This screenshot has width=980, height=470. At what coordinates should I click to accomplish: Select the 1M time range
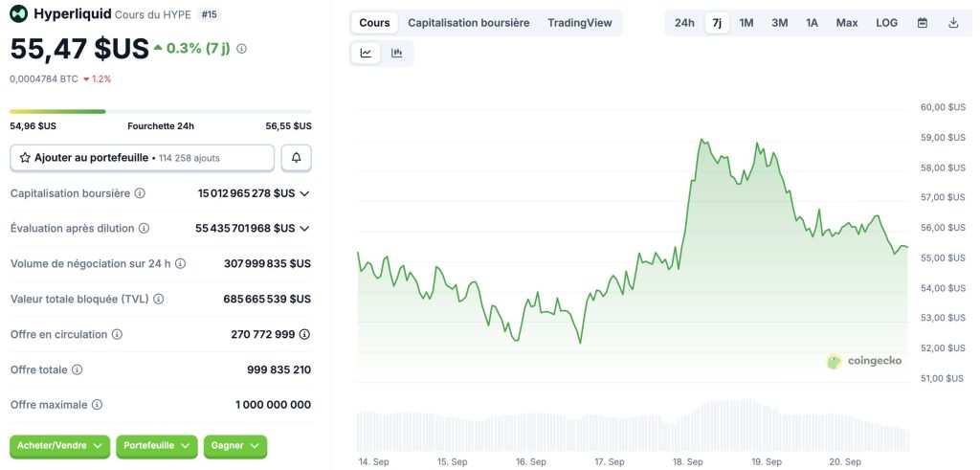[746, 23]
